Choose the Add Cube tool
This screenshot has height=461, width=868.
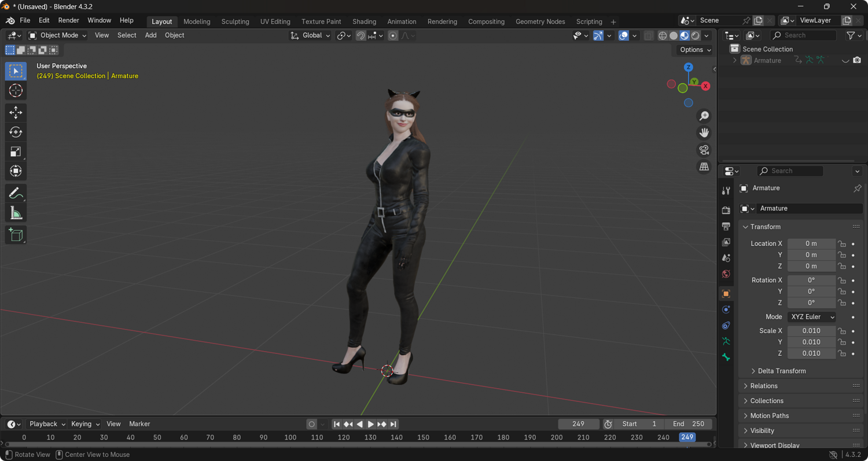click(16, 235)
